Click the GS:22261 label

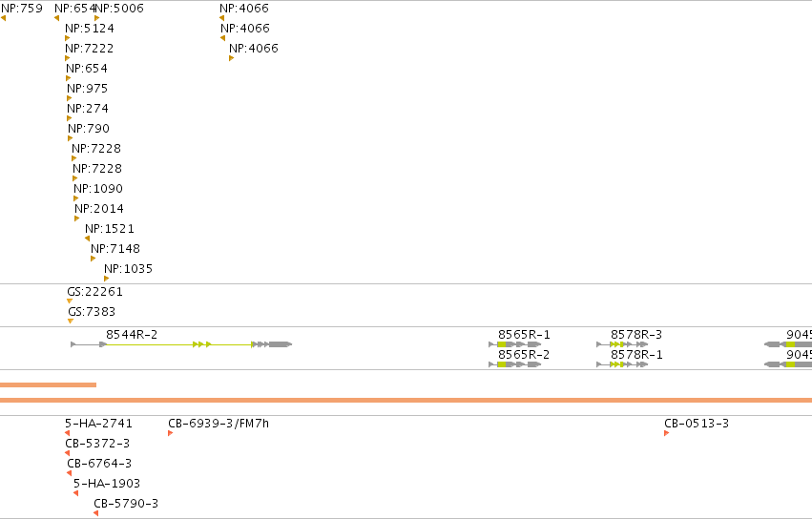94,292
